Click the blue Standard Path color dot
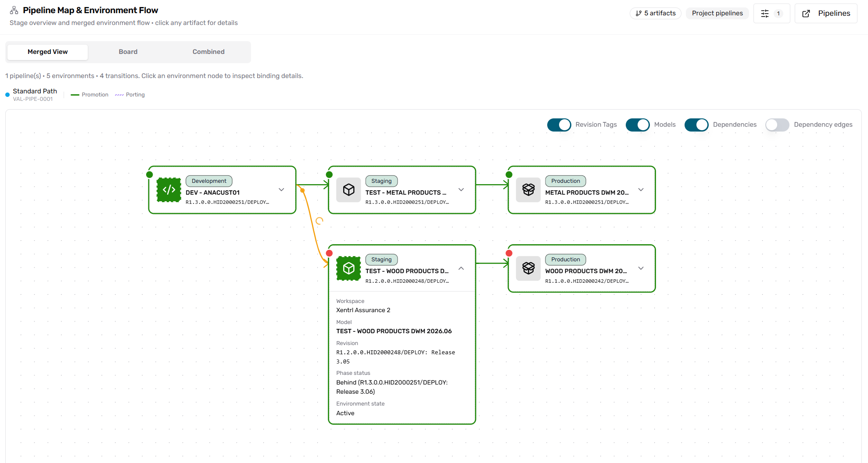The width and height of the screenshot is (868, 463). [x=7, y=95]
